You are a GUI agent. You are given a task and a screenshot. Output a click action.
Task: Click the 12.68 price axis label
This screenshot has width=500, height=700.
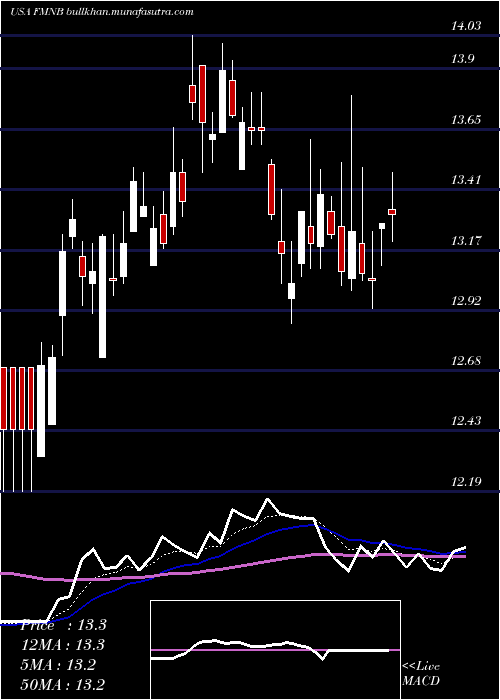[x=466, y=360]
